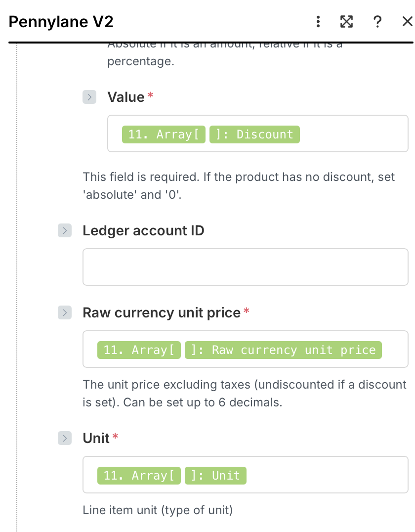Select the "]: Unit" pill in the Unit field

click(215, 476)
